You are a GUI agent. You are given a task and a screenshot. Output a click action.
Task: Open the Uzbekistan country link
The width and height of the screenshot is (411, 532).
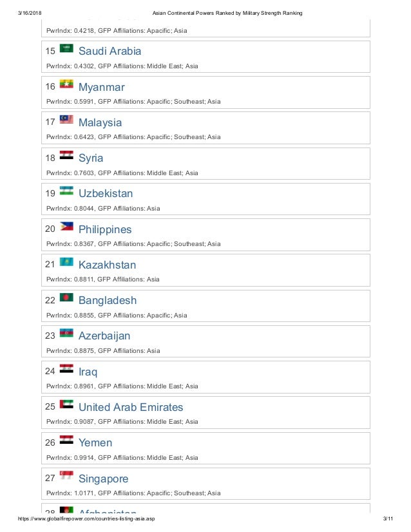106,193
